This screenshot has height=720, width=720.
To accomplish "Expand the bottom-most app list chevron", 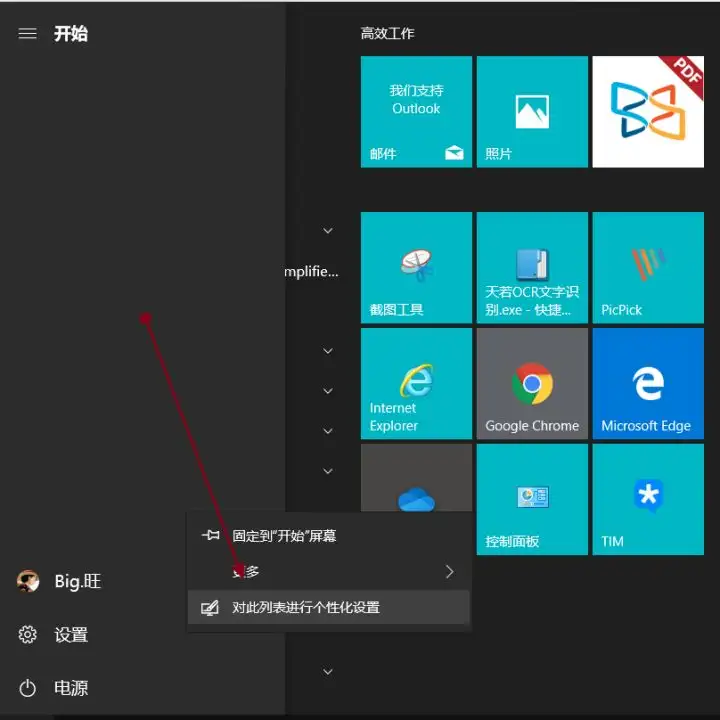I will [x=328, y=672].
